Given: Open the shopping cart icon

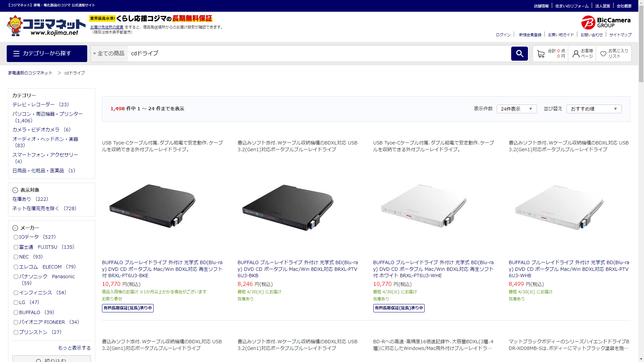Looking at the screenshot, I should 540,54.
